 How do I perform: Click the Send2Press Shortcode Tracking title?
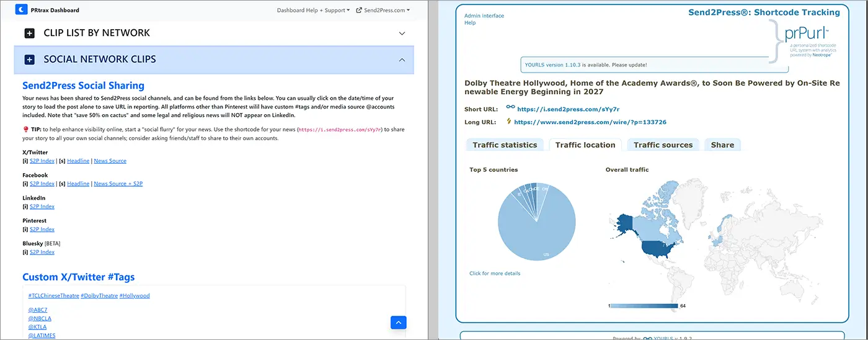[x=764, y=12]
